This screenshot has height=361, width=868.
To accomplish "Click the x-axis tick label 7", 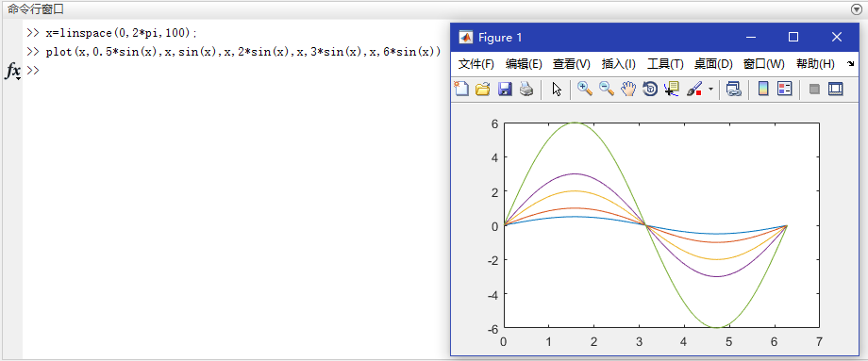I will pos(819,342).
